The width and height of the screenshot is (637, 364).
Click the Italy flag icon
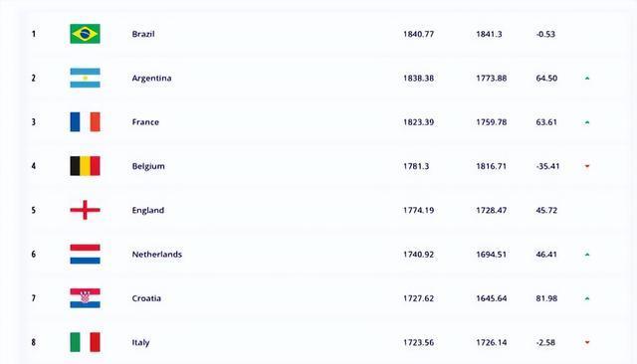point(85,342)
